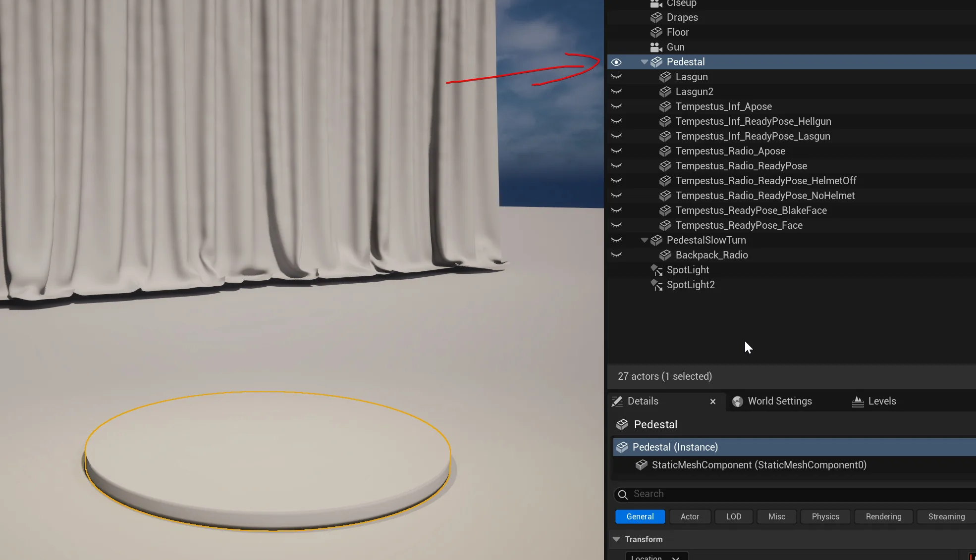Screen dimensions: 976x560
Task: Collapse the PedestalSlowTurn tree node
Action: click(x=644, y=240)
